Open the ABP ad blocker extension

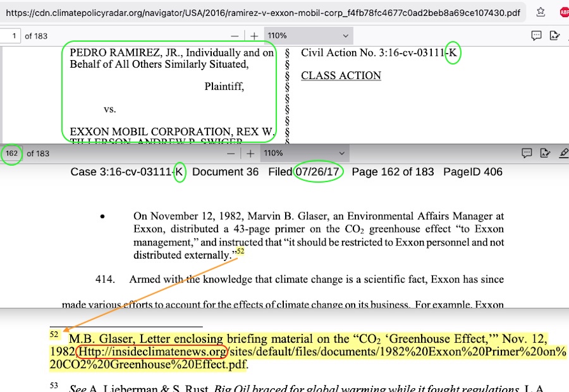click(564, 12)
